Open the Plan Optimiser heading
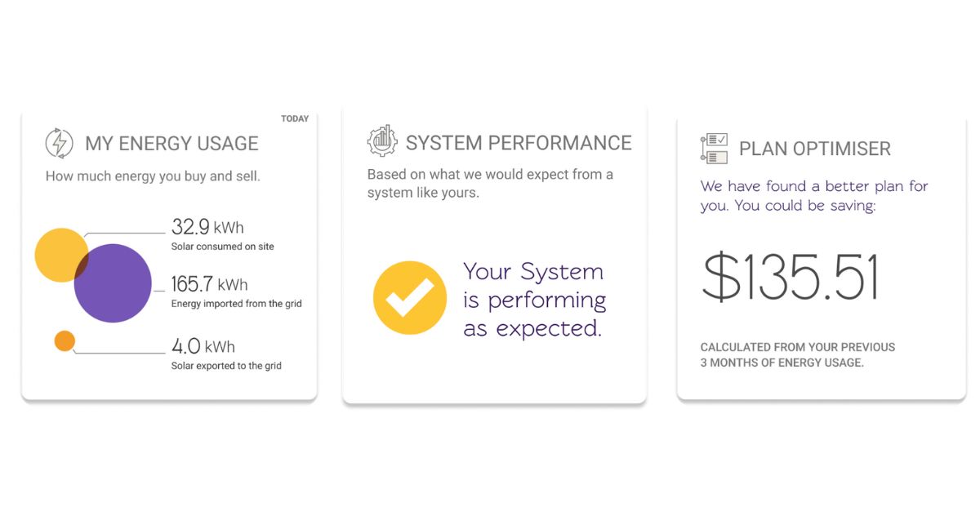This screenshot has width=980, height=512. click(814, 149)
